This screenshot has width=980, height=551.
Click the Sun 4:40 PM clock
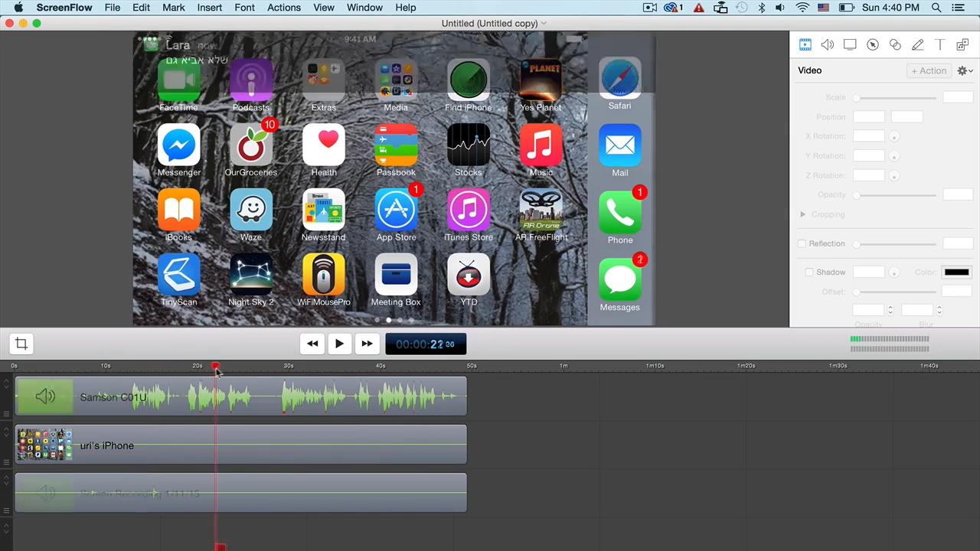(891, 8)
